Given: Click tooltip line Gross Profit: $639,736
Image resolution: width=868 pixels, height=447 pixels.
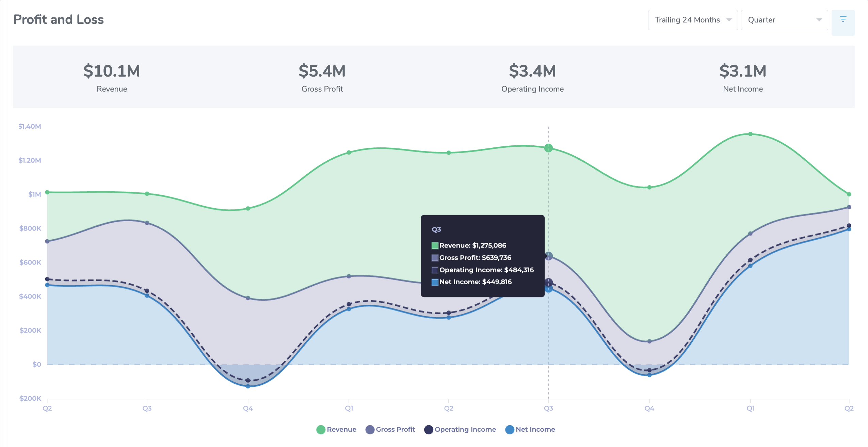Looking at the screenshot, I should 471,257.
